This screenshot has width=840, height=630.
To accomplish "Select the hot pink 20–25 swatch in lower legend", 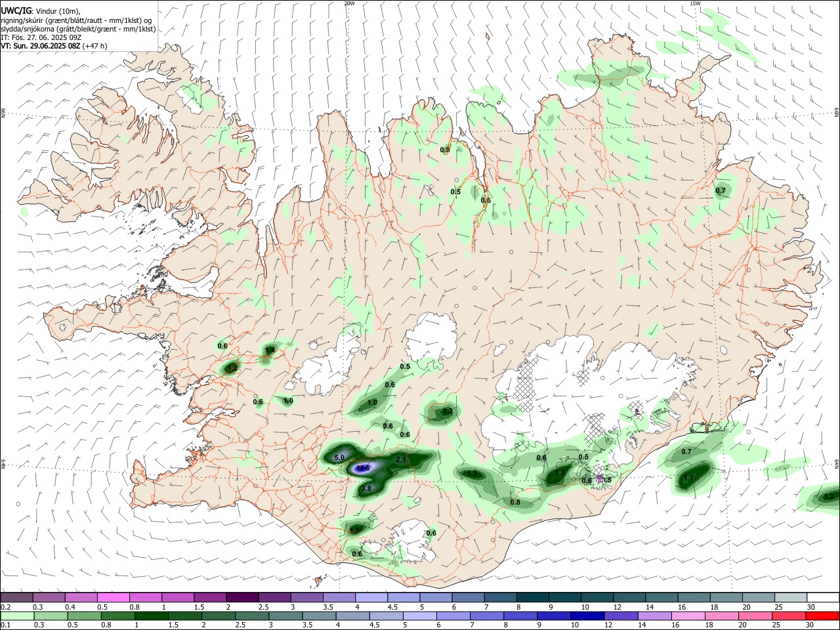I will pos(755,616).
